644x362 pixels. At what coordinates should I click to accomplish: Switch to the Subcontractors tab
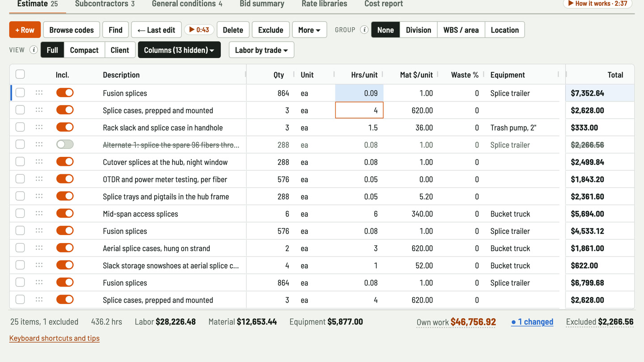[x=105, y=4]
